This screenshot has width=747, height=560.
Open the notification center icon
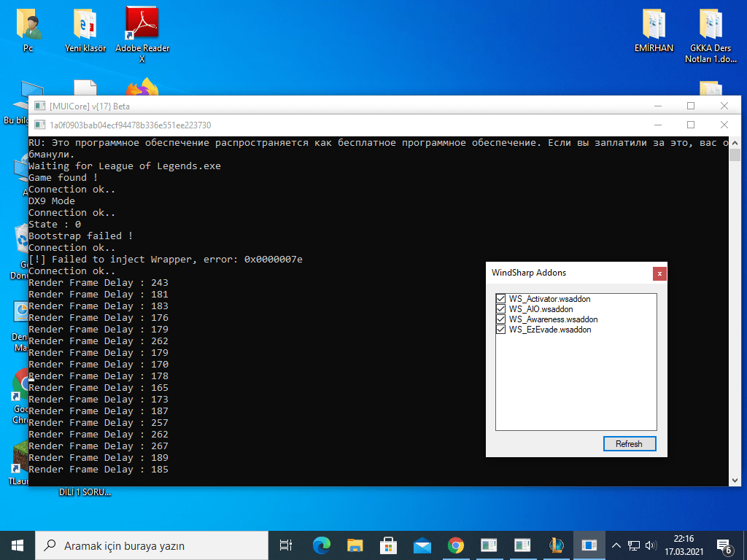coord(724,546)
